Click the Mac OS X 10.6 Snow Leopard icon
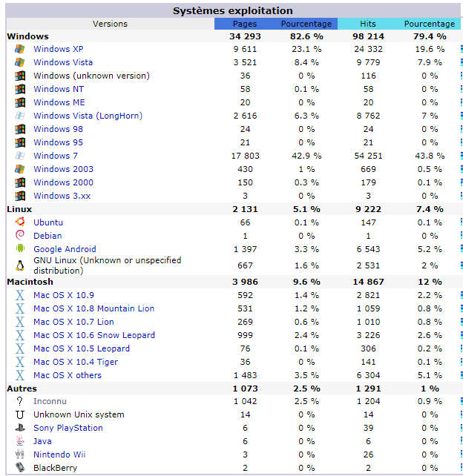The image size is (463, 476). pos(20,335)
